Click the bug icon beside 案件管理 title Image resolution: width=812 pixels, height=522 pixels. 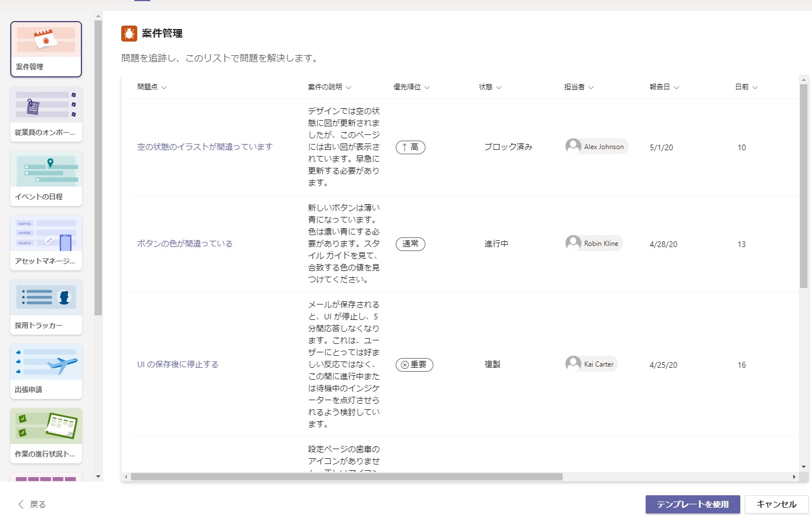tap(129, 34)
